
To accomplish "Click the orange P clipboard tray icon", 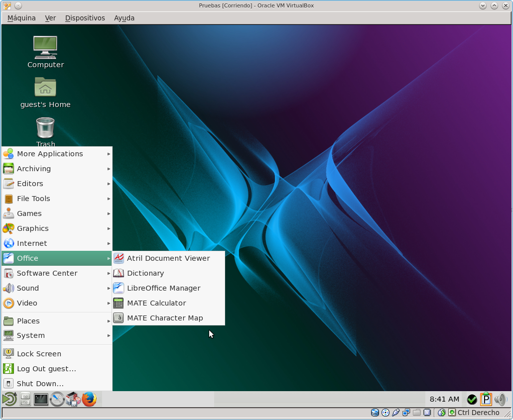I will [486, 399].
